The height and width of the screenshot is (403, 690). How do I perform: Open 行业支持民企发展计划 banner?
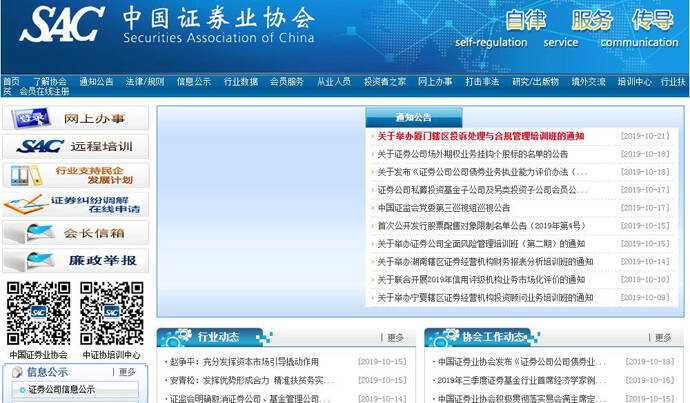76,175
